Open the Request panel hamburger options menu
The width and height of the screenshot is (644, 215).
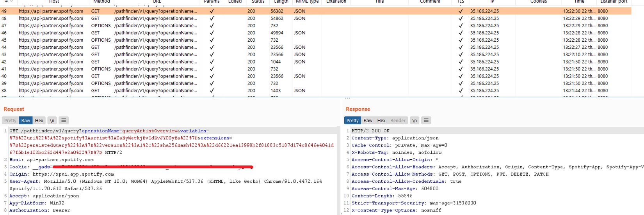[64, 120]
